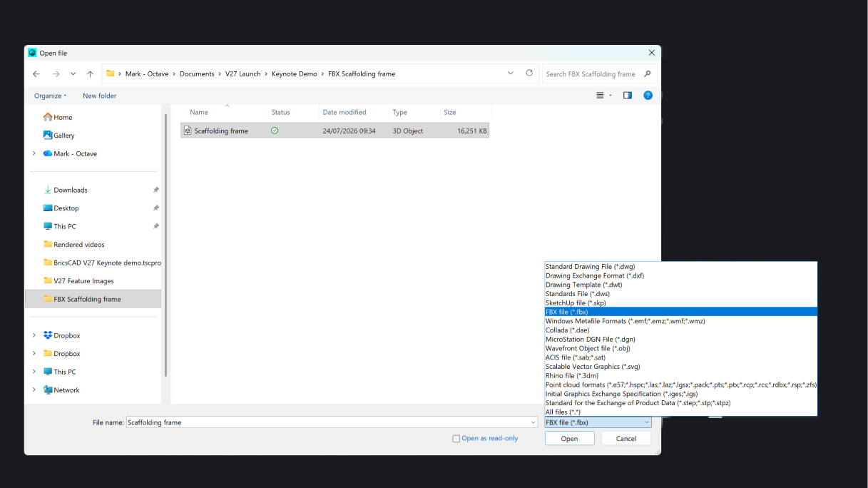Viewport: 868px width, 488px height.
Task: Create a New folder
Action: pyautogui.click(x=99, y=96)
